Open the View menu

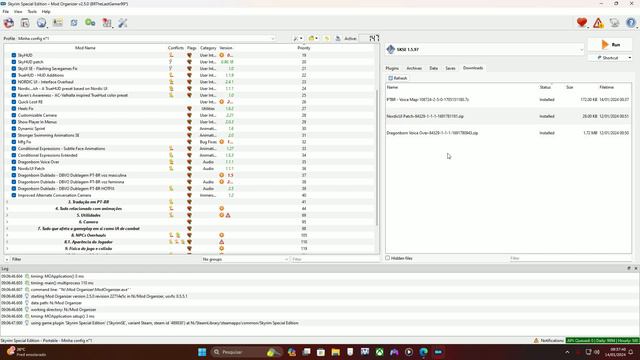click(x=18, y=11)
